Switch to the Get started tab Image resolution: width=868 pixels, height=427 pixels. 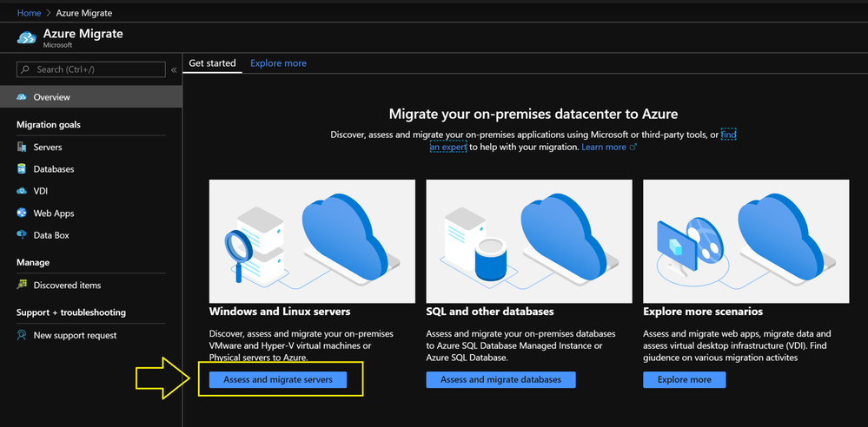click(212, 63)
